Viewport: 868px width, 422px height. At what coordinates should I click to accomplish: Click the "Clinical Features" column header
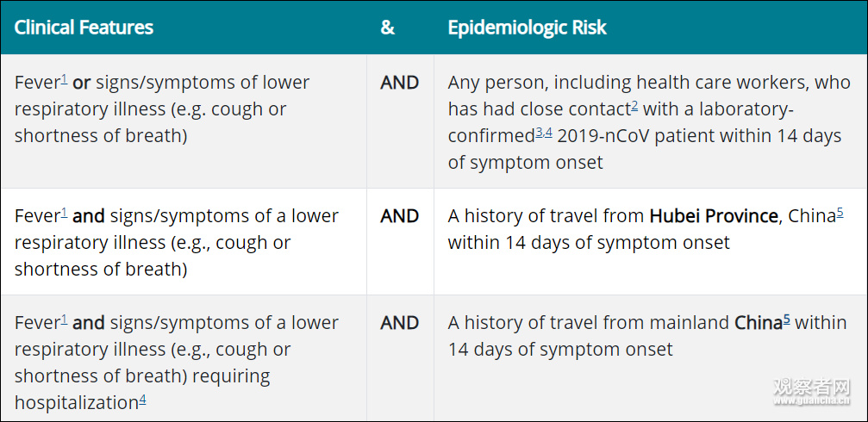pyautogui.click(x=84, y=28)
